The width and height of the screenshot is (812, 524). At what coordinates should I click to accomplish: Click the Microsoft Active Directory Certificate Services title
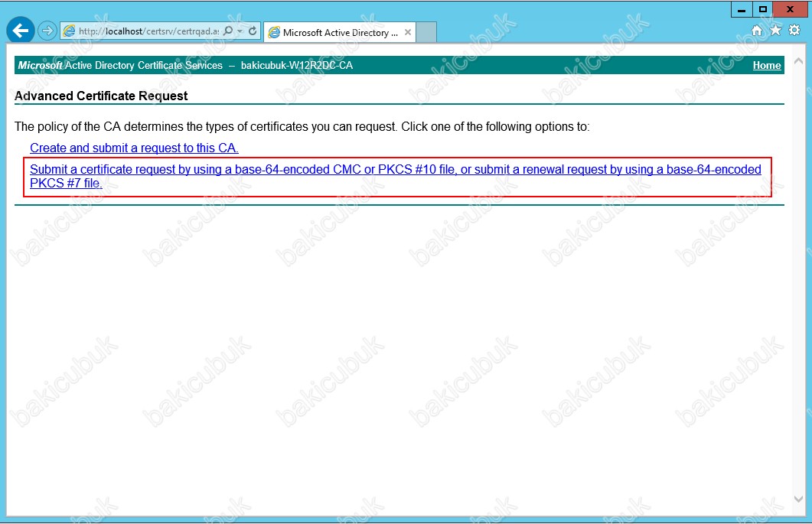[120, 65]
